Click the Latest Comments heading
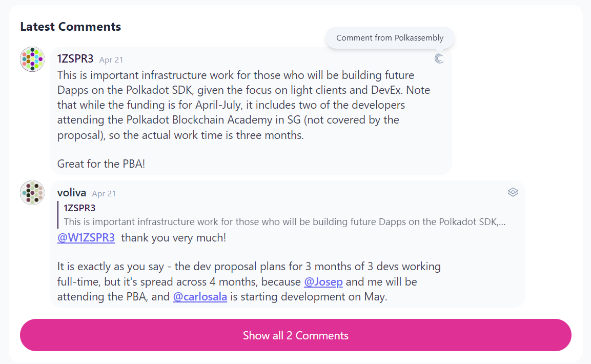 coord(71,27)
